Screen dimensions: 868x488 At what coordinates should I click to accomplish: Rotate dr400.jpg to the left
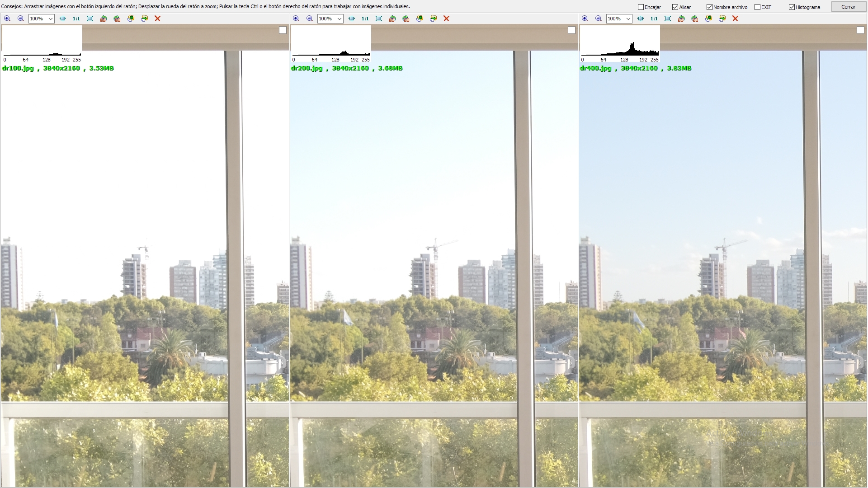pyautogui.click(x=681, y=19)
